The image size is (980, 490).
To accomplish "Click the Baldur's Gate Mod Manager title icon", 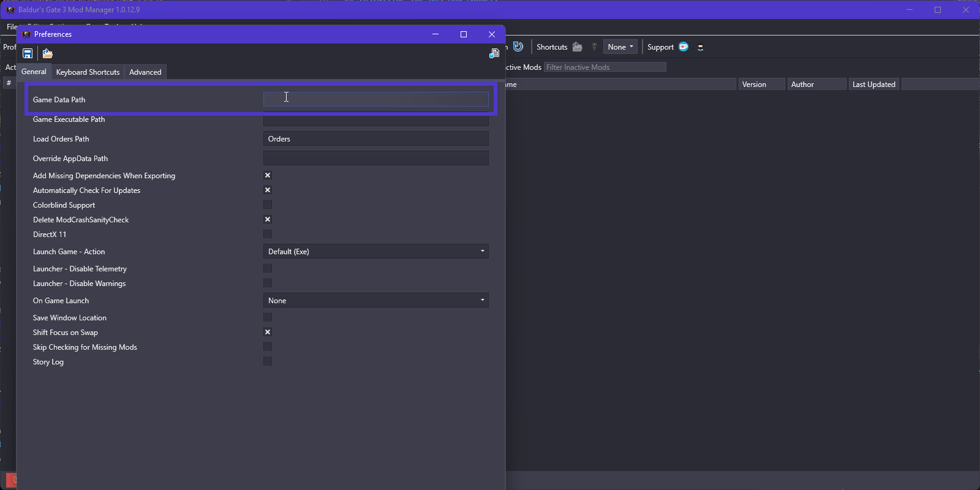I will pos(10,10).
